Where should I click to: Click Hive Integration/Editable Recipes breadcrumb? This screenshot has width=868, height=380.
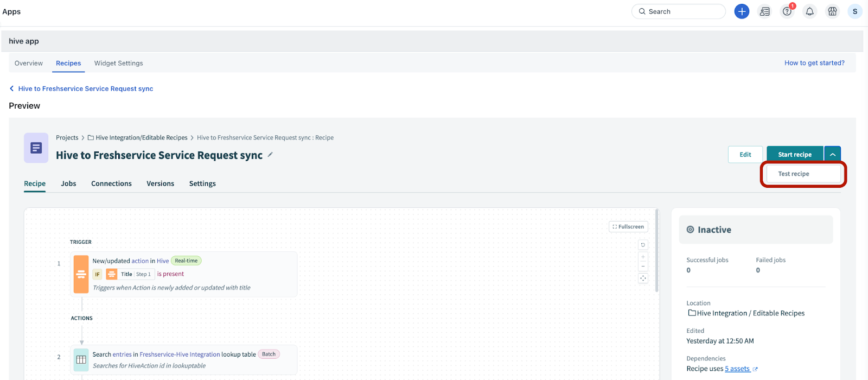(x=142, y=138)
